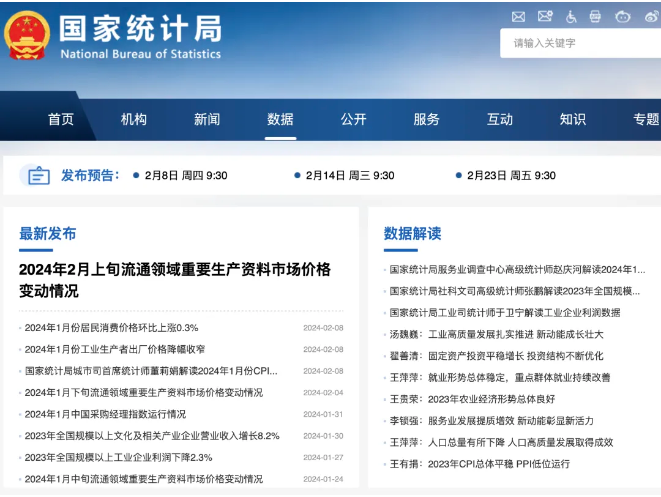Open 2024年1月中国采购经理指数运行情况
The height and width of the screenshot is (497, 661).
[x=105, y=414]
